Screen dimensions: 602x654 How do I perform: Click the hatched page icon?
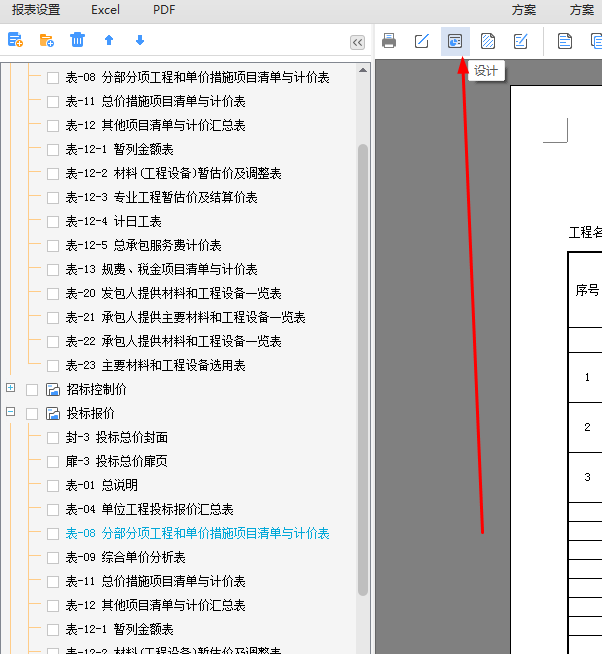[488, 41]
